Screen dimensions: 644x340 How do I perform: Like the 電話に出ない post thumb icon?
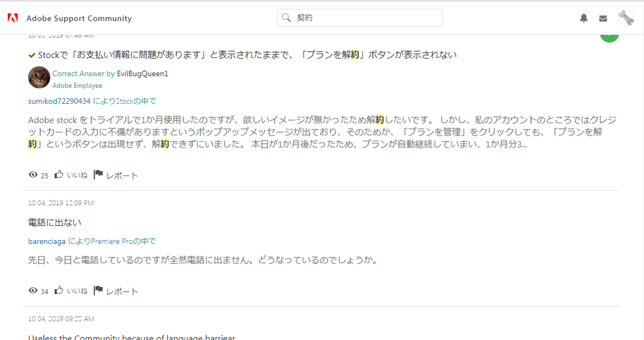point(59,290)
